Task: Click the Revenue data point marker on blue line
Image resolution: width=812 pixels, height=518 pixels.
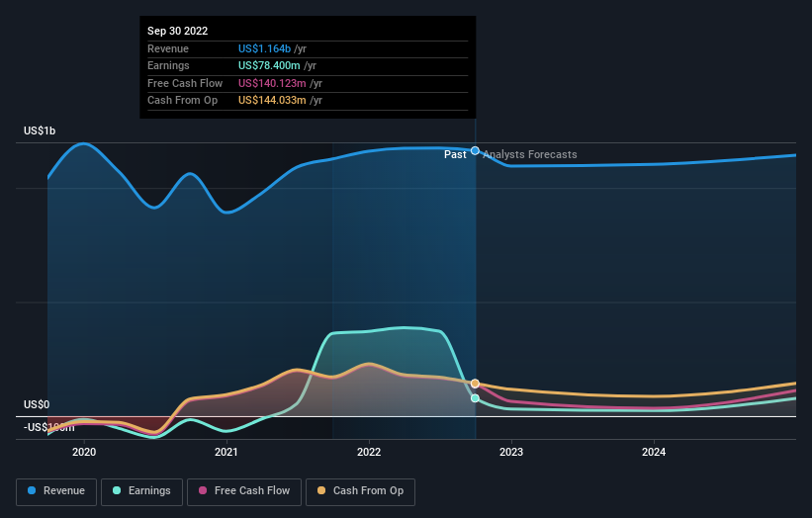Action: click(475, 150)
